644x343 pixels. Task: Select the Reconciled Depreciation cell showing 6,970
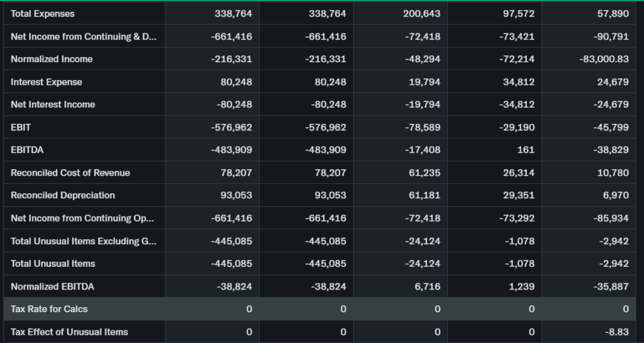click(615, 195)
